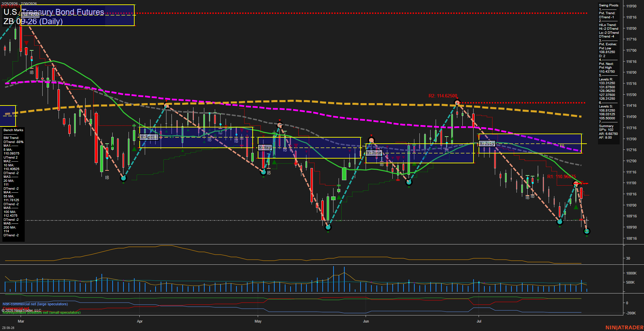The image size is (644, 331).
Task: Click the DTrend -88% benchmark value
Action: [x=14, y=142]
